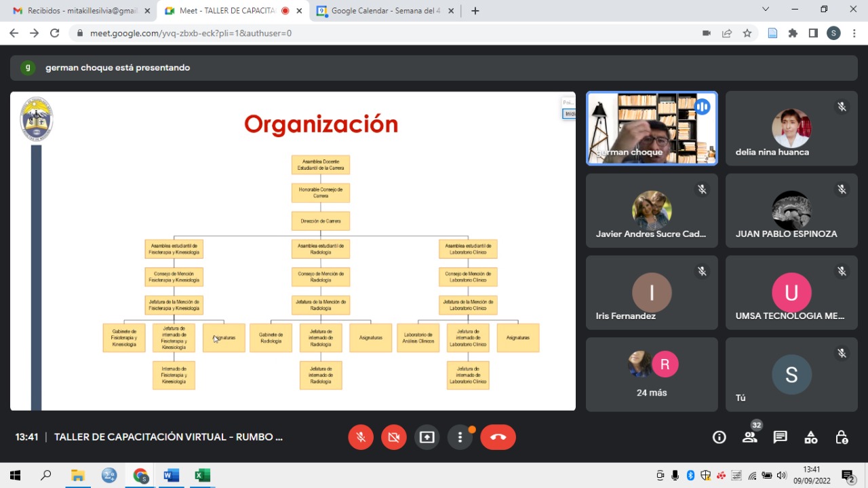Viewport: 868px width, 488px height.
Task: Bookmark this page with star icon
Action: pos(747,33)
